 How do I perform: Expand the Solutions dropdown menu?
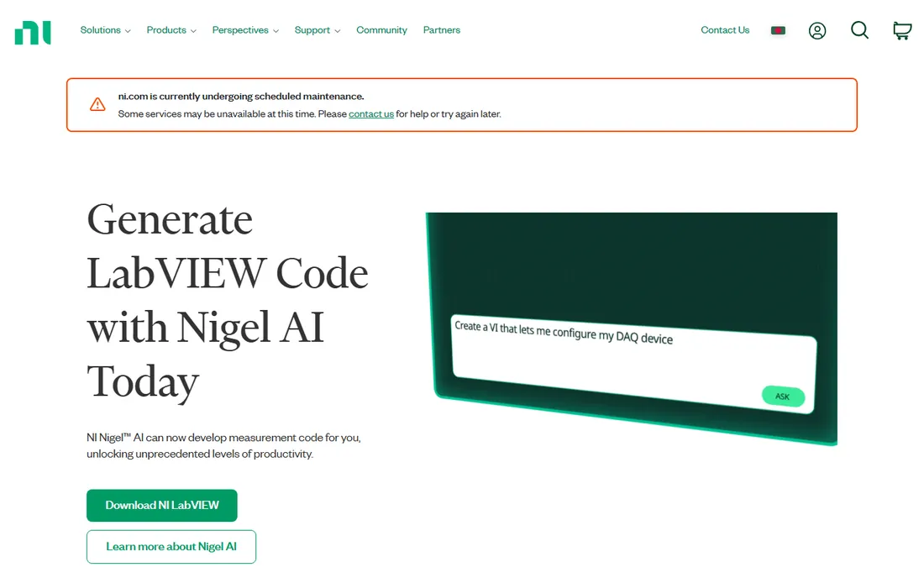click(x=106, y=30)
